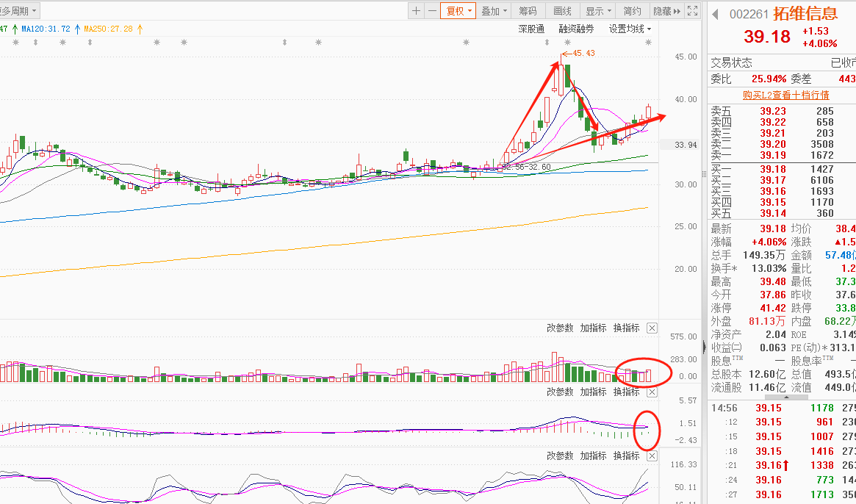
Task: Expand the 显示 display dropdown
Action: click(598, 11)
